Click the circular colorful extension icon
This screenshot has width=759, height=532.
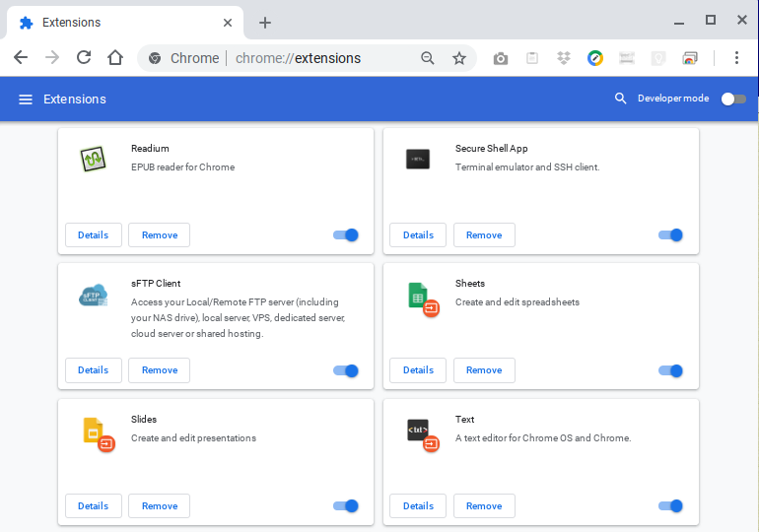[x=595, y=58]
